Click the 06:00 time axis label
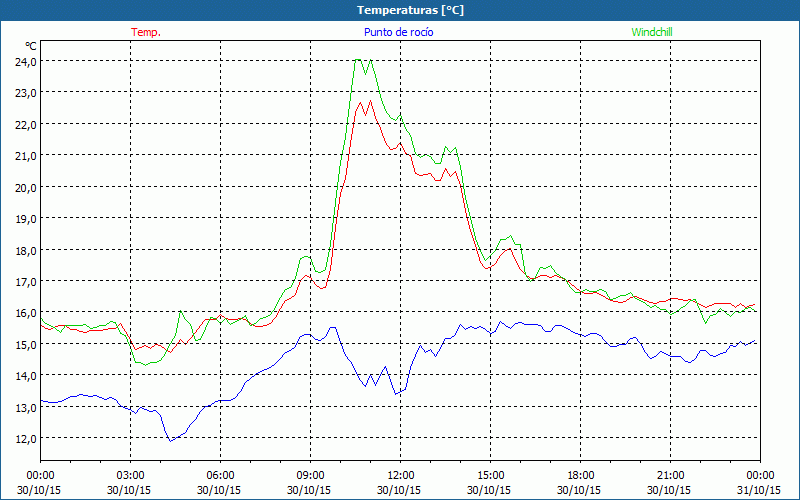The height and width of the screenshot is (500, 800). pos(220,476)
